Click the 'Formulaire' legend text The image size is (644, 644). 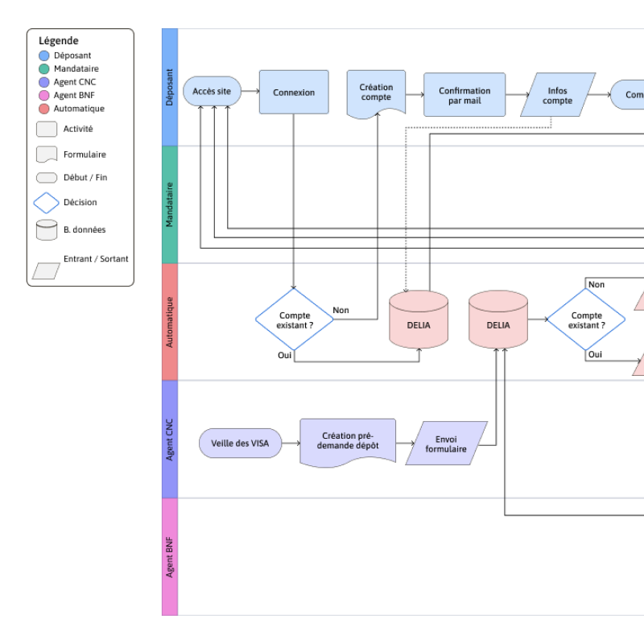click(x=85, y=155)
